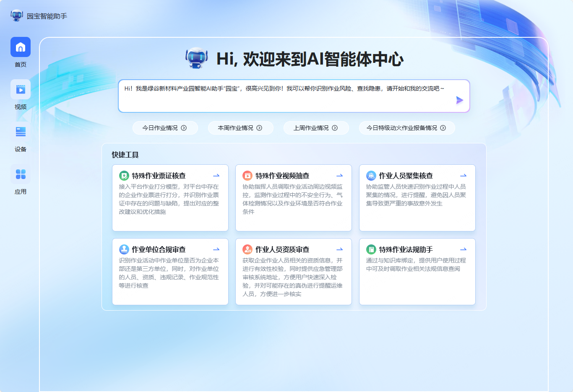The height and width of the screenshot is (392, 573).
Task: Choose the 上周作业情况 quick prompt
Action: point(316,128)
